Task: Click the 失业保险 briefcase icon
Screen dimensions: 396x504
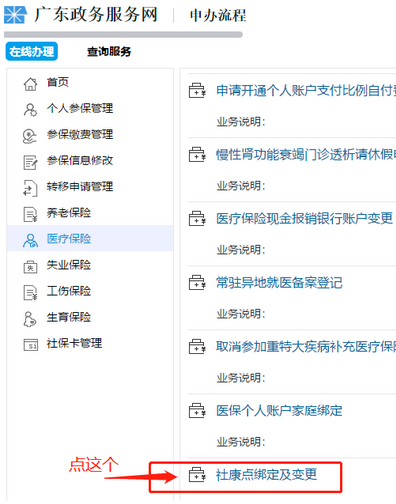Action: [30, 267]
